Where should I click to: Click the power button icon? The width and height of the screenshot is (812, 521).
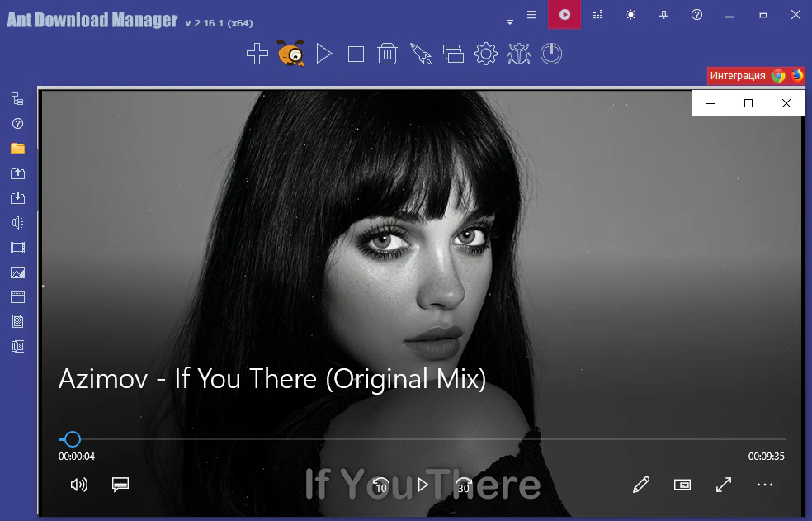551,54
